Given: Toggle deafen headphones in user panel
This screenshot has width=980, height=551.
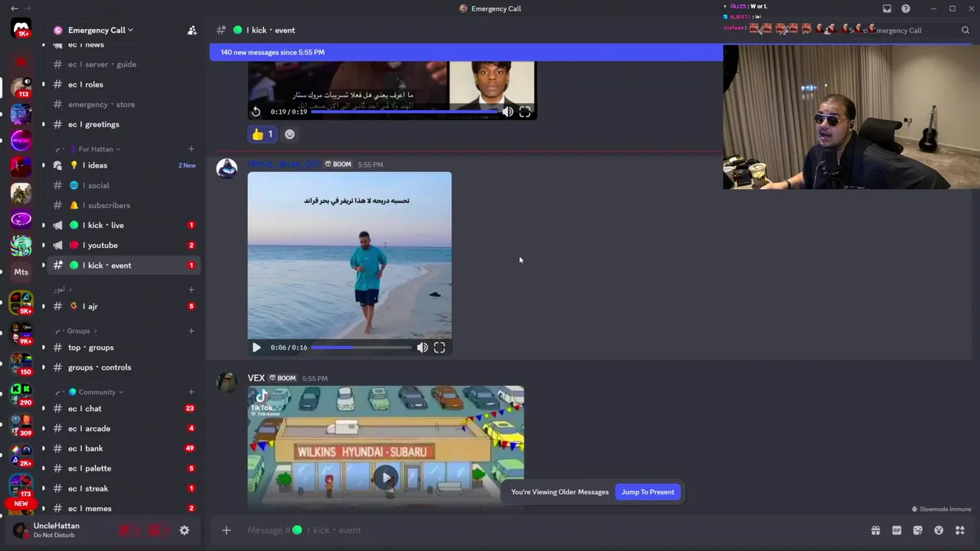Looking at the screenshot, I should click(155, 530).
